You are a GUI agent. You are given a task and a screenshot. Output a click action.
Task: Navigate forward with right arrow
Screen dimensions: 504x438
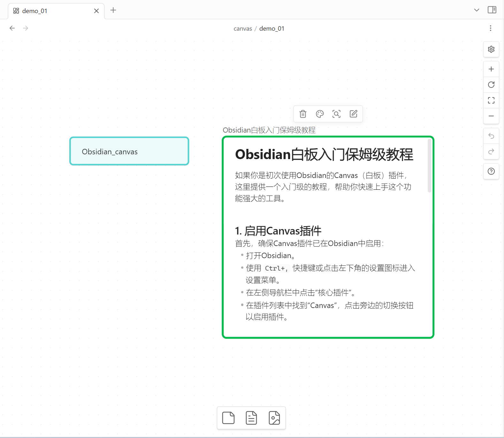[x=26, y=28]
